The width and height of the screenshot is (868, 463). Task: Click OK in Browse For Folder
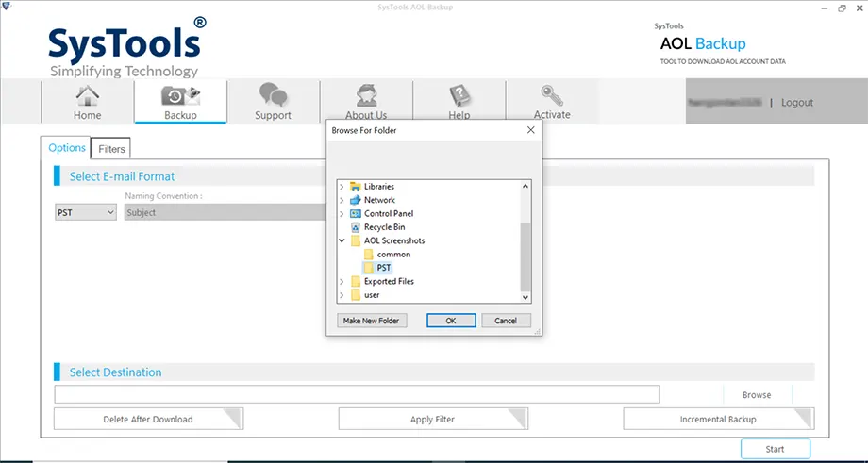tap(451, 321)
